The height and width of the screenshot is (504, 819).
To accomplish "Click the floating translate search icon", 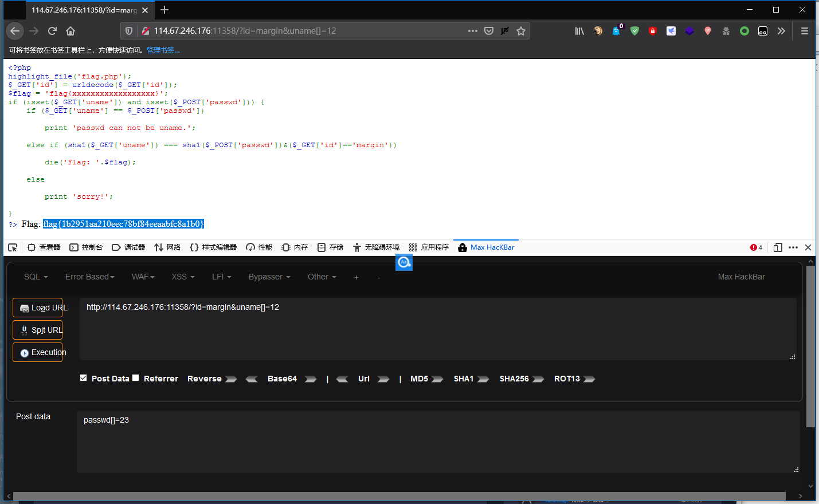I will tap(404, 262).
